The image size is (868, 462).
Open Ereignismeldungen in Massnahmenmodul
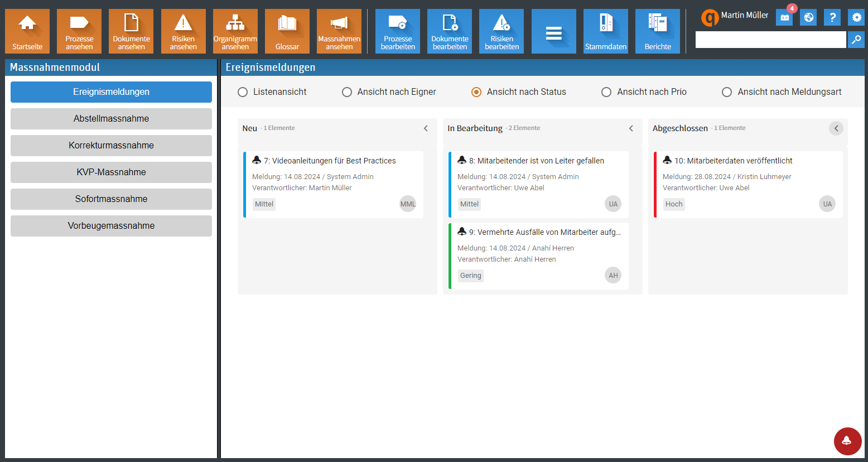111,92
